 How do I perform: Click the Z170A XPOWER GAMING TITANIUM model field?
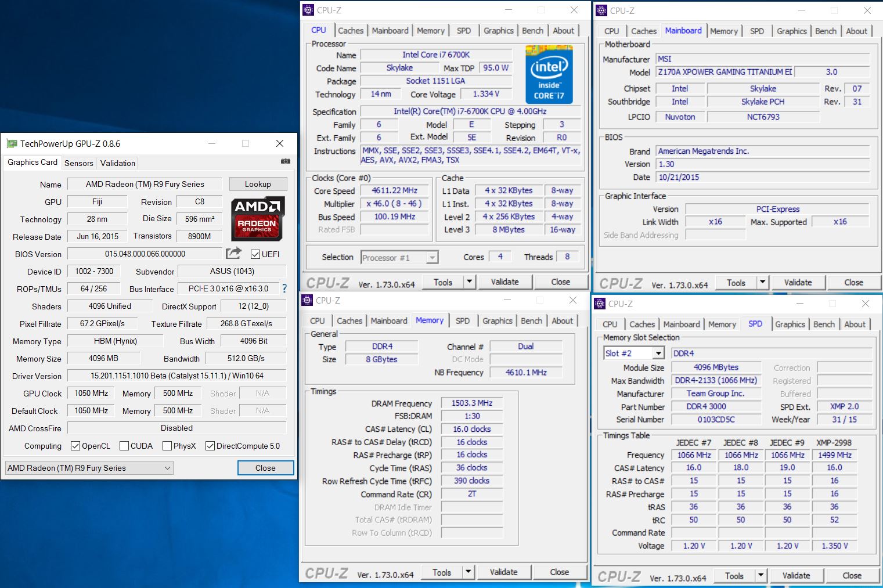pos(725,72)
